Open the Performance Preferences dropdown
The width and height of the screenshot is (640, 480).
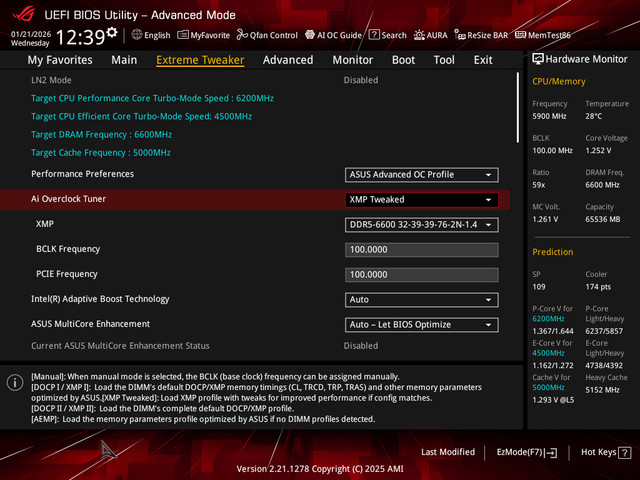point(422,175)
